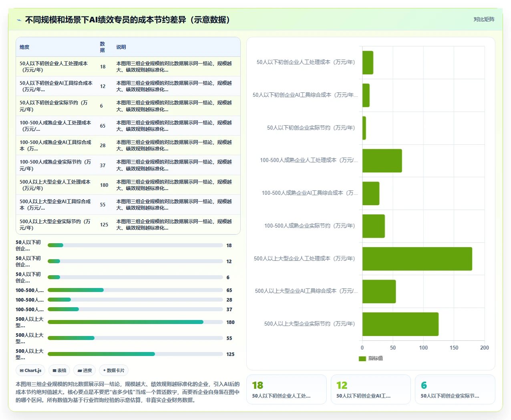
Task: Click table row name 50人以下初创企业人工处理成本
Action: [54, 67]
